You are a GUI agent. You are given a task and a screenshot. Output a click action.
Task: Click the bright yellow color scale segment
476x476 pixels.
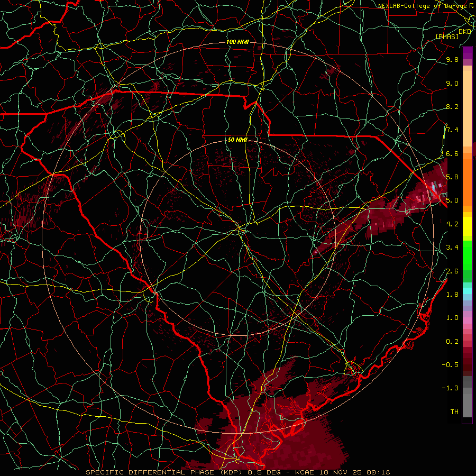click(467, 226)
